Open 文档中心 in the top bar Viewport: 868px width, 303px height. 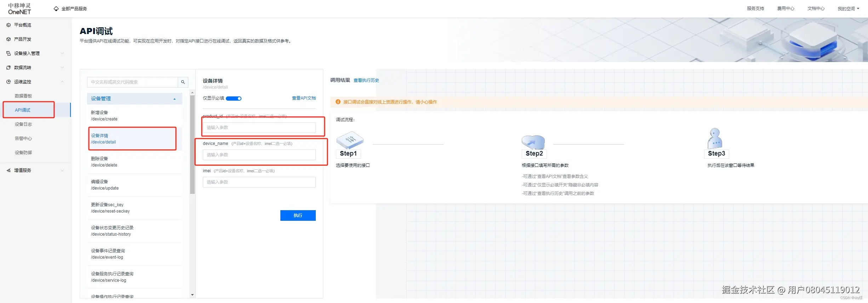[816, 9]
